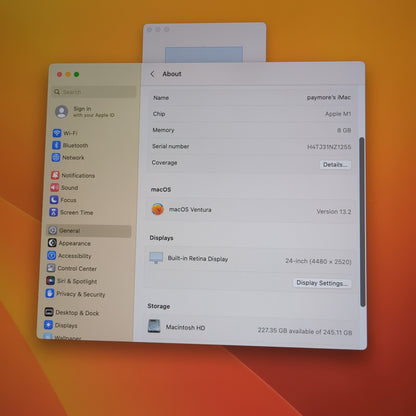Image resolution: width=416 pixels, height=416 pixels.
Task: Open Privacy & Security hand icon
Action: coord(50,293)
